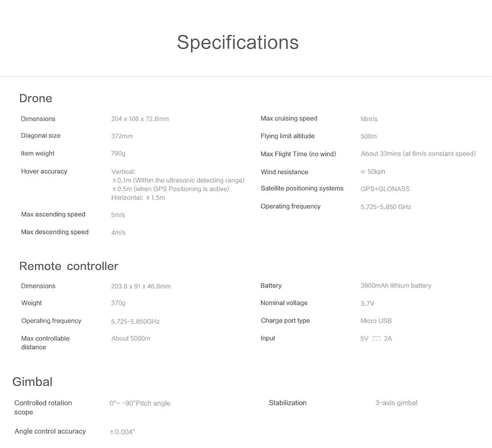The height and width of the screenshot is (448, 492).
Task: Click the drone dimensions value 204 x 106 x 72.6mm
Action: [x=140, y=119]
